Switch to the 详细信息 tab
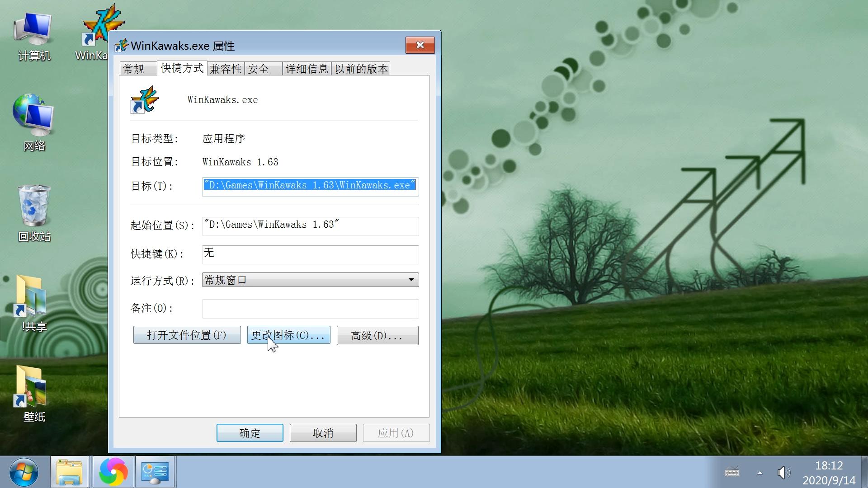 click(x=307, y=68)
